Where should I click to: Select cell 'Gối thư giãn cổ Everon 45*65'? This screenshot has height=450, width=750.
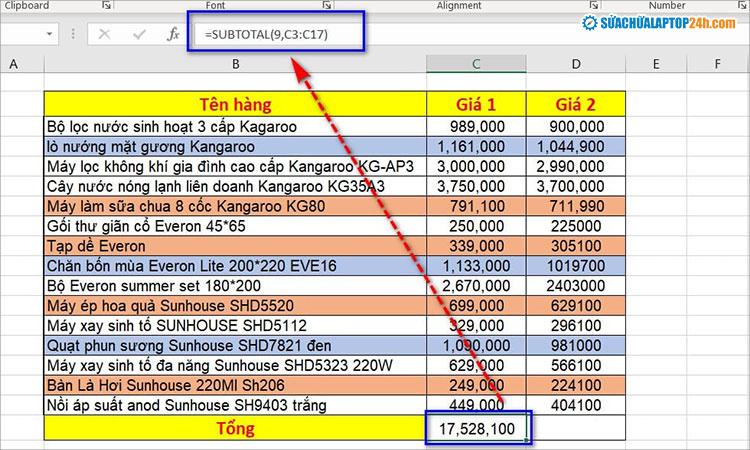(235, 226)
